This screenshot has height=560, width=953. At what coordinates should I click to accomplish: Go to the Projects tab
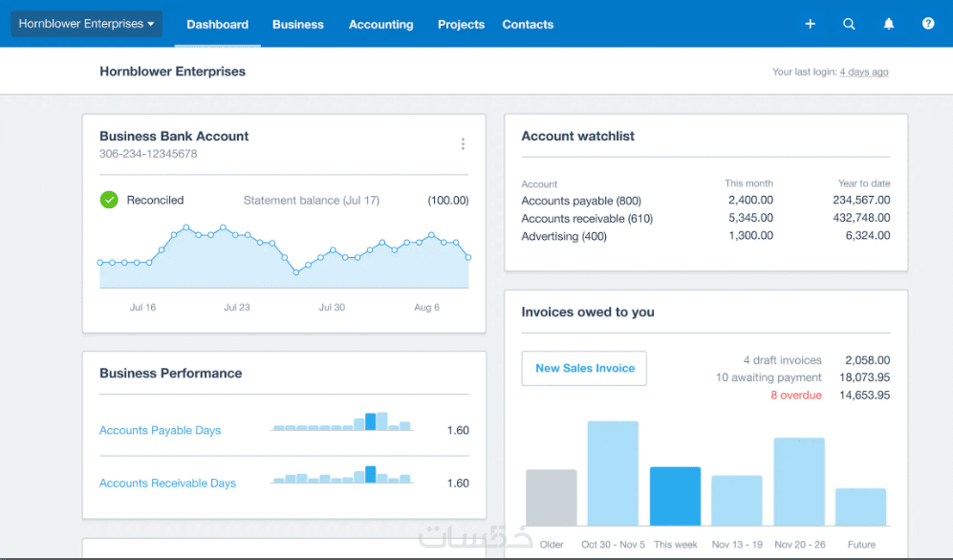click(x=461, y=24)
